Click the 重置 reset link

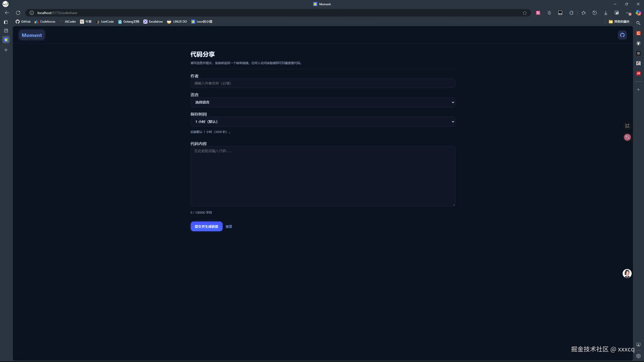point(229,227)
